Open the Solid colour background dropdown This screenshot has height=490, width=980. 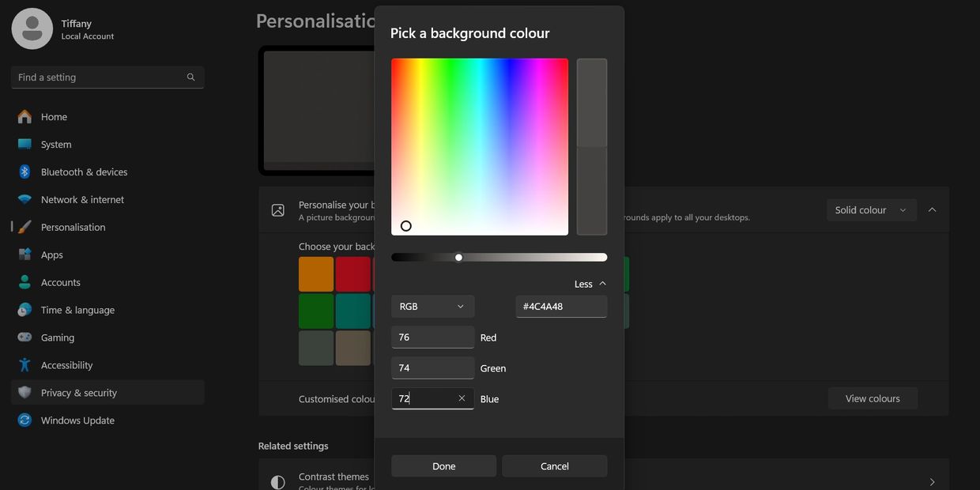871,210
